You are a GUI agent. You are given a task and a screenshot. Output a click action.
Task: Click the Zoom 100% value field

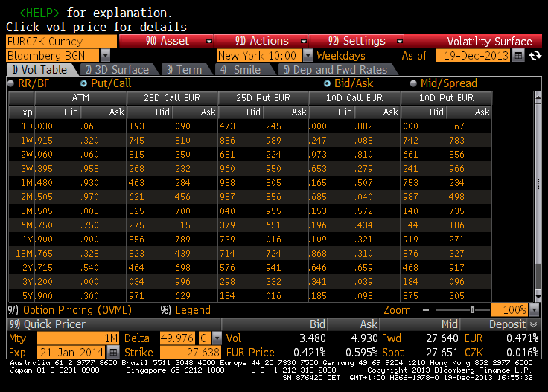(x=510, y=310)
